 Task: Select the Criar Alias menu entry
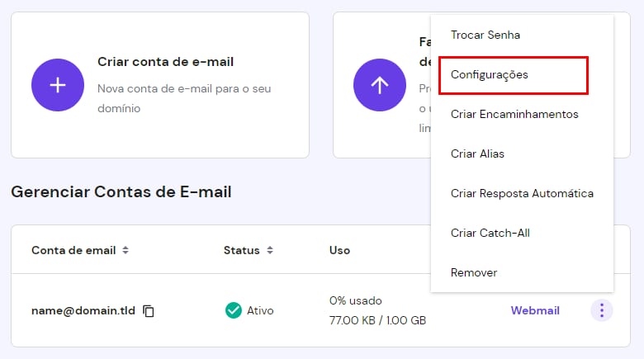(x=477, y=154)
